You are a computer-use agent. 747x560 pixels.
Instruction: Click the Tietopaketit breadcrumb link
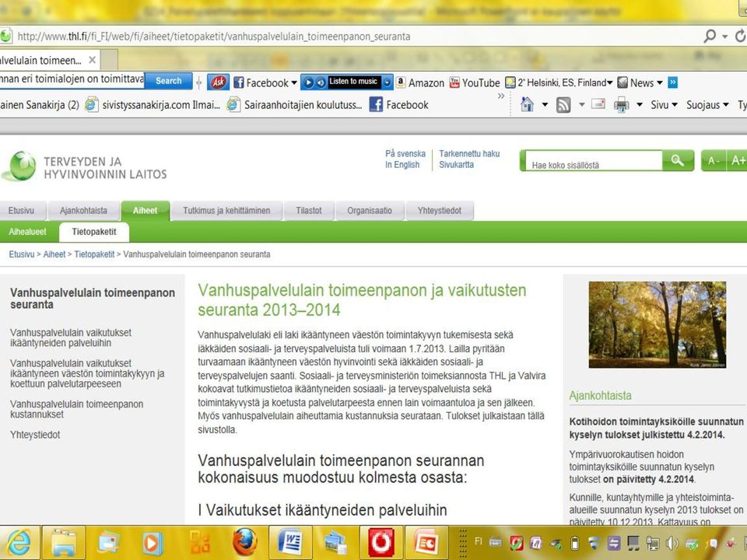pyautogui.click(x=94, y=254)
